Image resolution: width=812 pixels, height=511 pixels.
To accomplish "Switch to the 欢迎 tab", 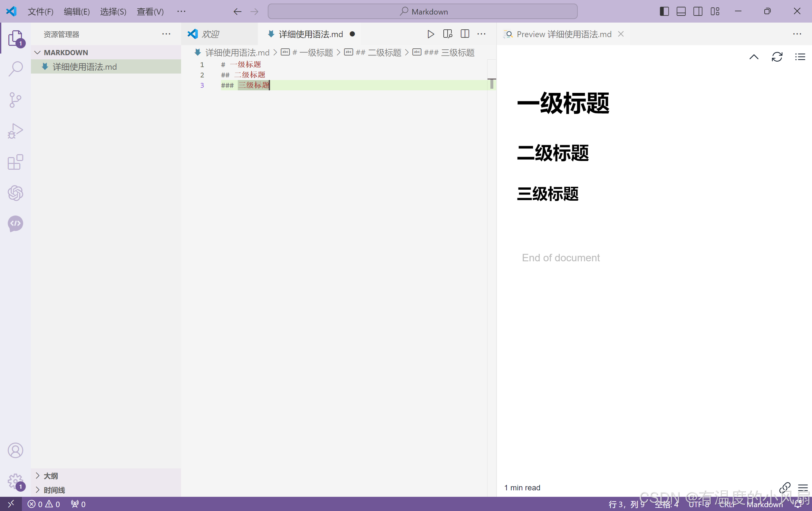I will coord(210,34).
